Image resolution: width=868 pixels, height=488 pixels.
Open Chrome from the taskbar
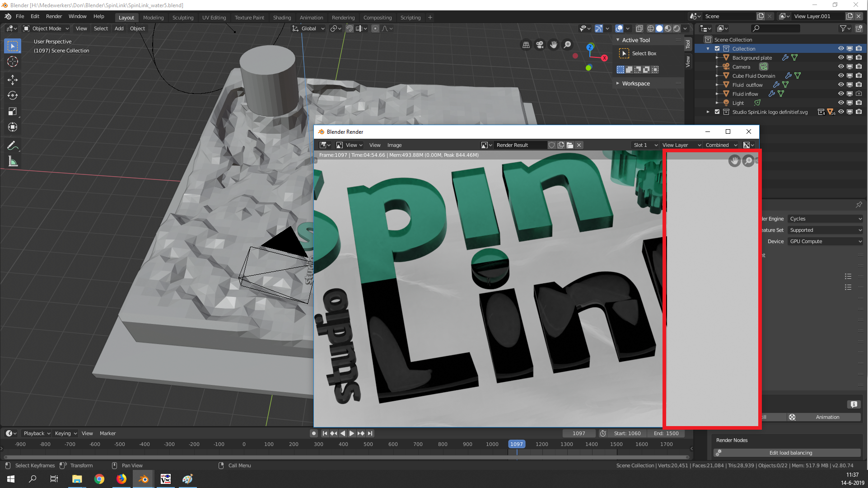click(x=99, y=479)
